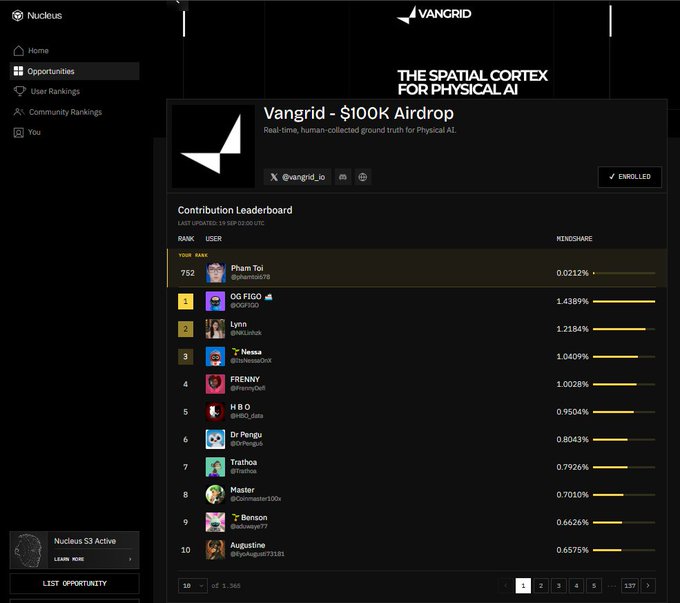Viewport: 680px width, 603px height.
Task: Click the Nucleus S3 Active card thumbnail
Action: [29, 550]
